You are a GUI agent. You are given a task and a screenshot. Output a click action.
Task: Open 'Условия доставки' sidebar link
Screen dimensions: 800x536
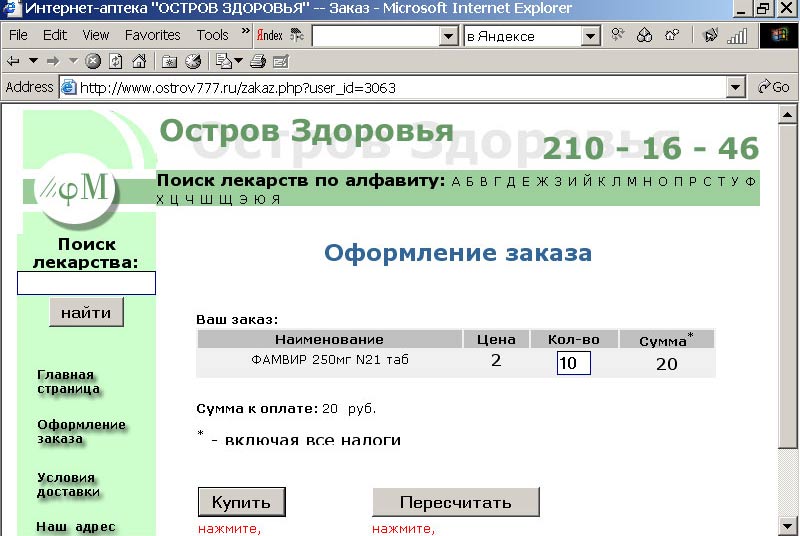[68, 484]
